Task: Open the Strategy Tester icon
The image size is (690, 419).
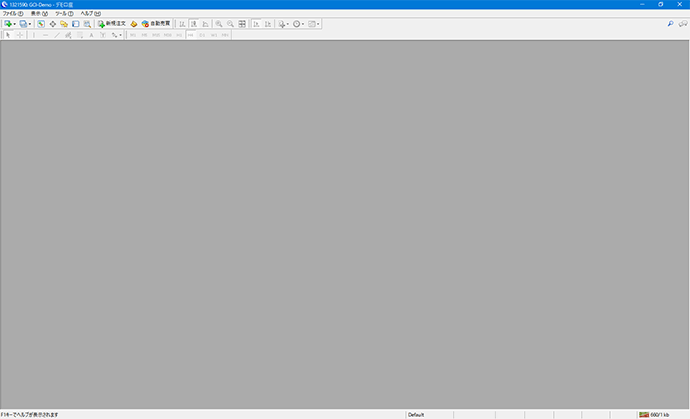Action: [87, 23]
